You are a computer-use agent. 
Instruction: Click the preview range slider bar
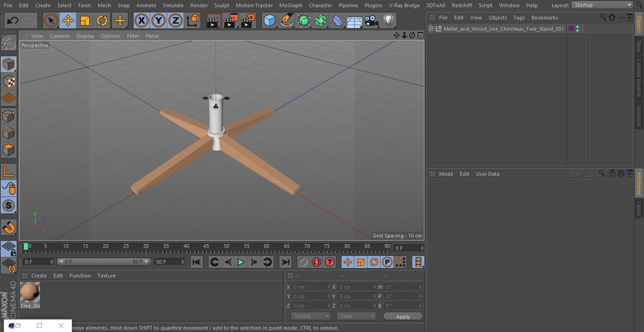click(104, 262)
